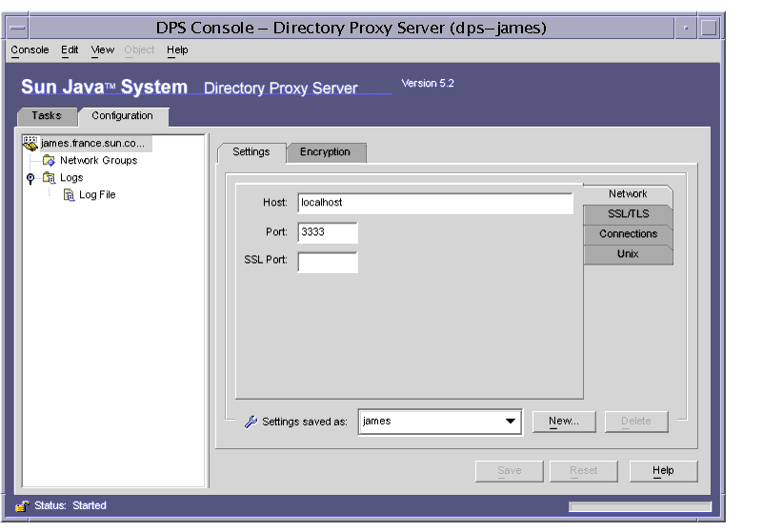
Task: Click the Version 5.2 label
Action: coord(428,84)
